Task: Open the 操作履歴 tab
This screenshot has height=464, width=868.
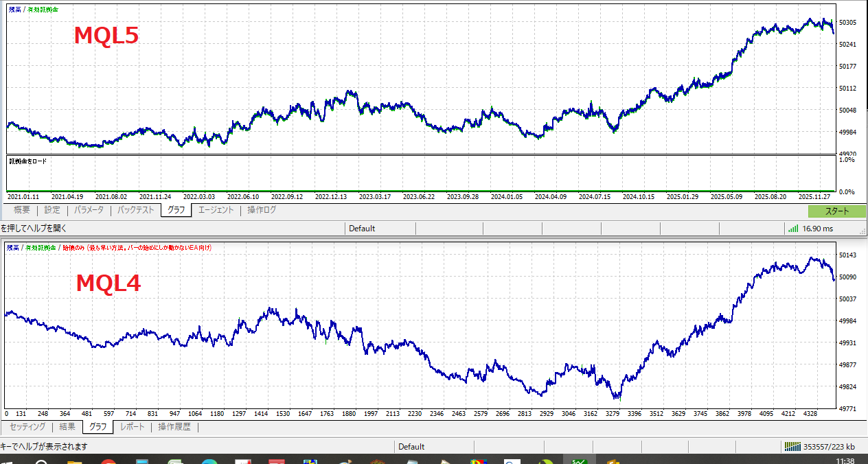Action: pyautogui.click(x=176, y=427)
